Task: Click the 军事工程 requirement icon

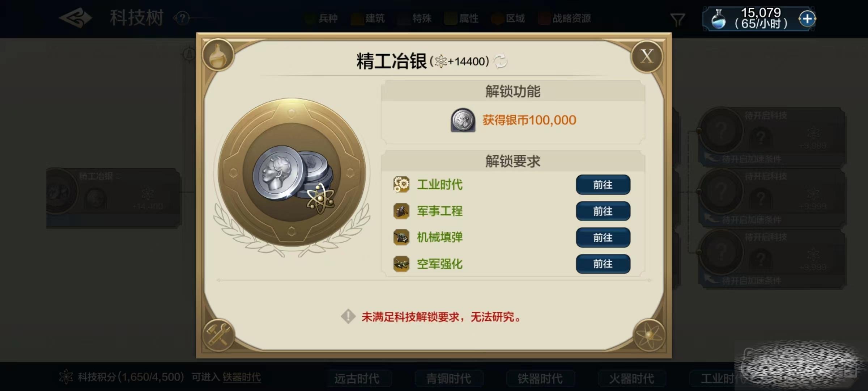Action: (x=401, y=211)
